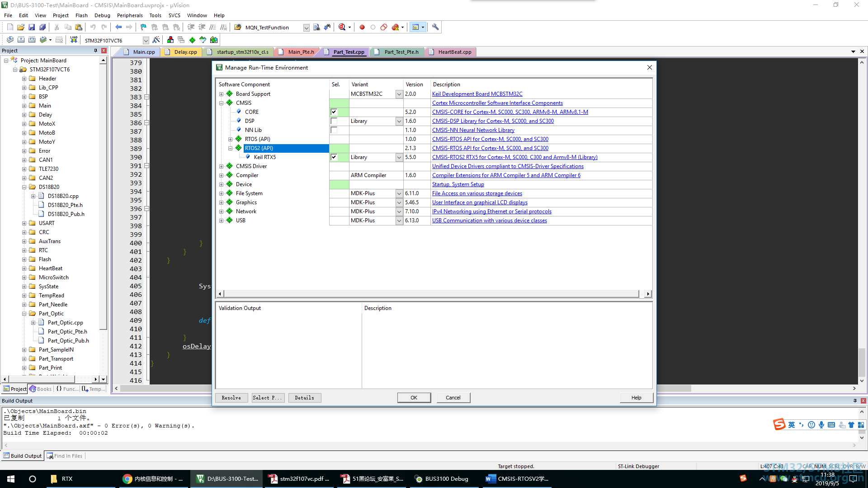Open the Keil Development Board MCBSTM32C link
868x488 pixels.
[x=477, y=94]
